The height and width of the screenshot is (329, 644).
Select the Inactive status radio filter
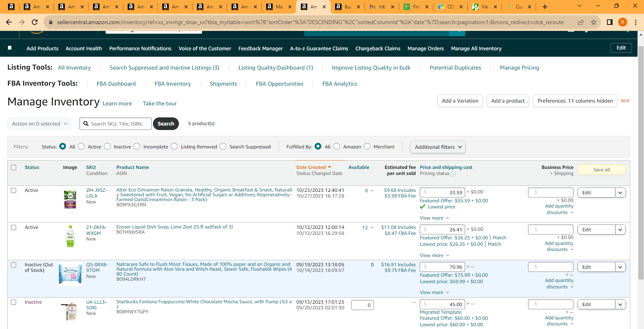click(x=108, y=146)
